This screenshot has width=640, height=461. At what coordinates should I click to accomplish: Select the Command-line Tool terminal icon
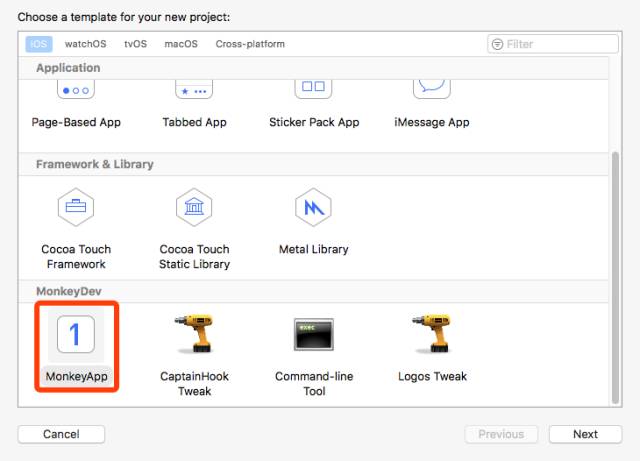[x=313, y=334]
